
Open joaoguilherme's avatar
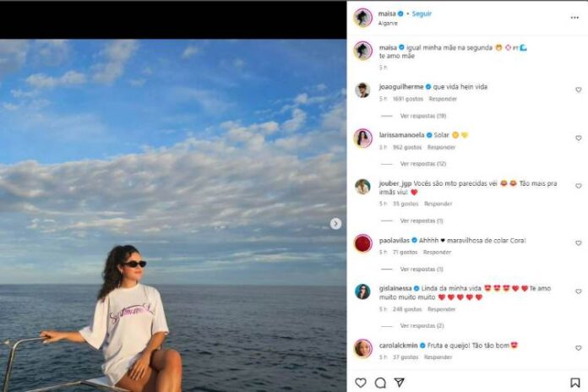(362, 90)
